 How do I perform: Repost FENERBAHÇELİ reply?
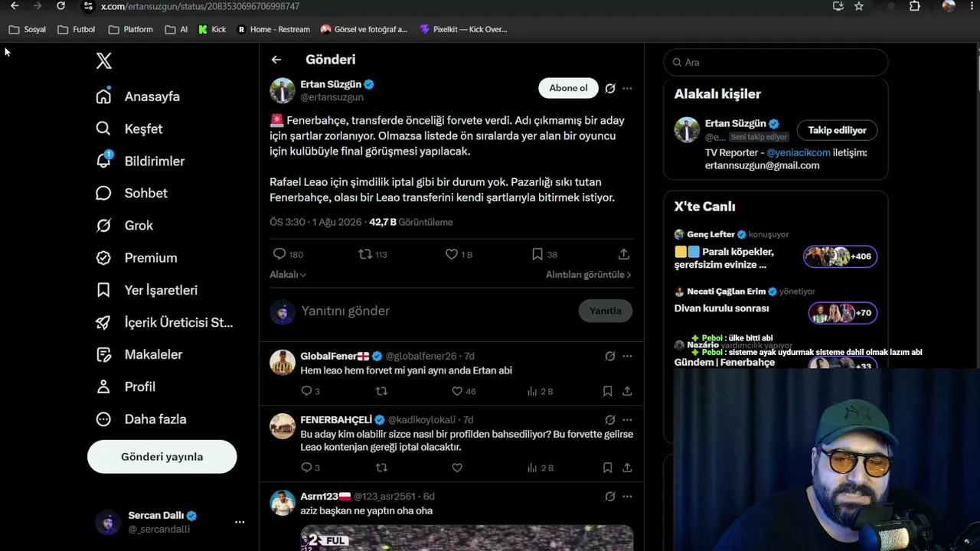[381, 468]
